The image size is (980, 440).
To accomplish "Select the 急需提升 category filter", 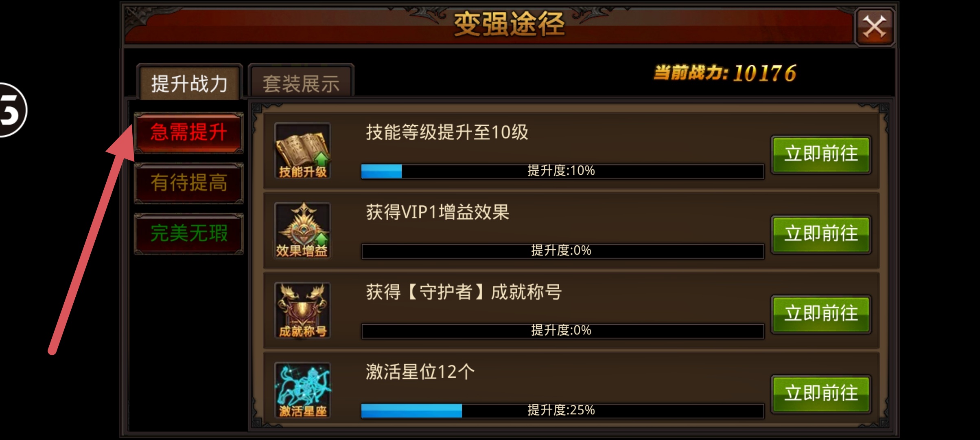I will click(189, 132).
